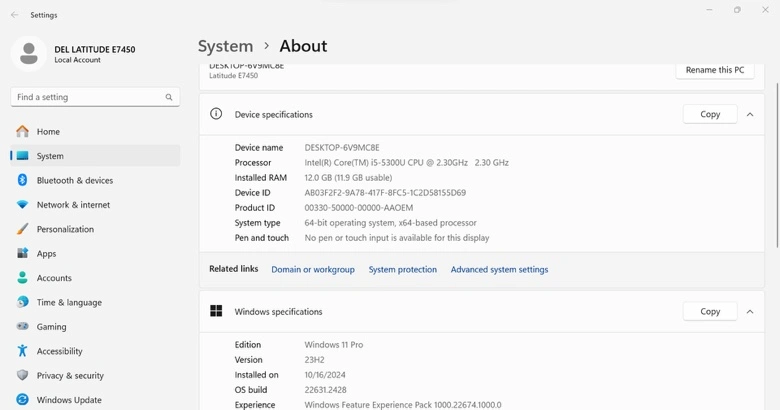Click the vertical scrollbar on the right

point(777,164)
